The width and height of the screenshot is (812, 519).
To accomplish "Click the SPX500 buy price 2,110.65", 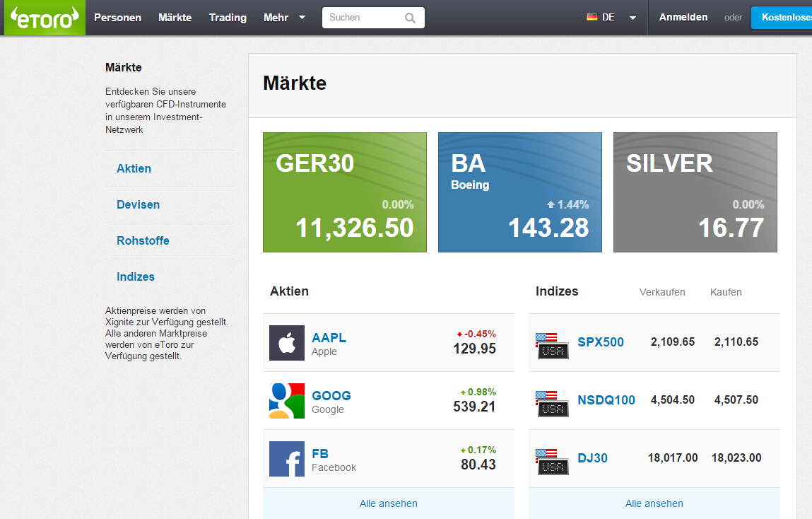I will (736, 342).
